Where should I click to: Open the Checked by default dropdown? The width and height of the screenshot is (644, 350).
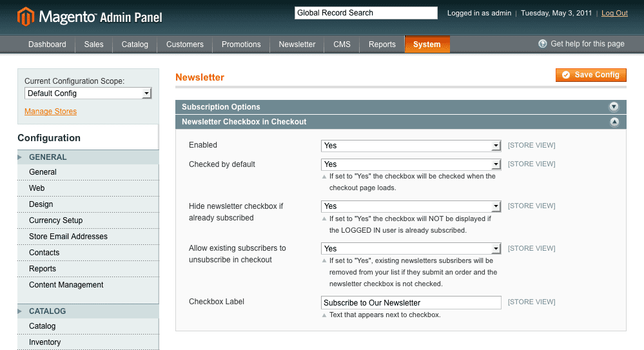point(411,164)
